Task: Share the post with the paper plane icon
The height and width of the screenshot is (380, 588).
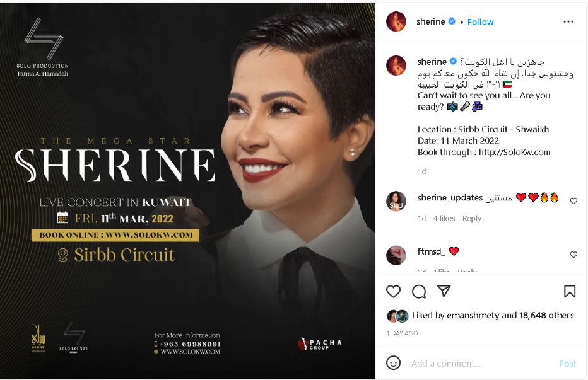Action: pyautogui.click(x=444, y=291)
